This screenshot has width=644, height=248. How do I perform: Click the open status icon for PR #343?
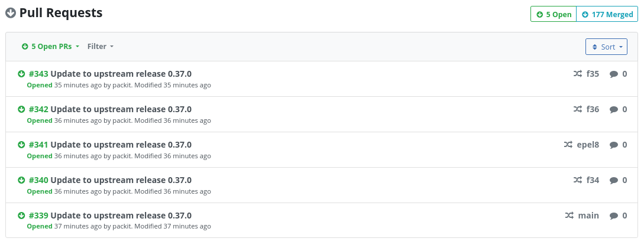coord(21,74)
